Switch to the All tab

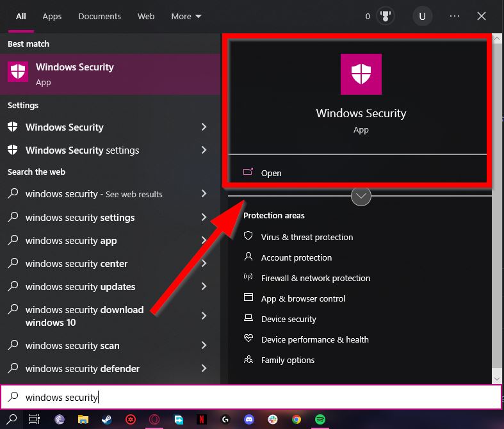coord(21,17)
